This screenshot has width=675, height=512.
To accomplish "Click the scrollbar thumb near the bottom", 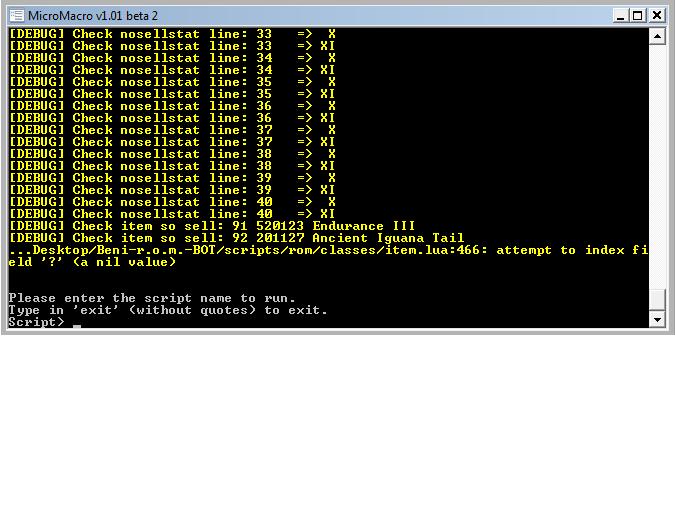I will tap(657, 300).
